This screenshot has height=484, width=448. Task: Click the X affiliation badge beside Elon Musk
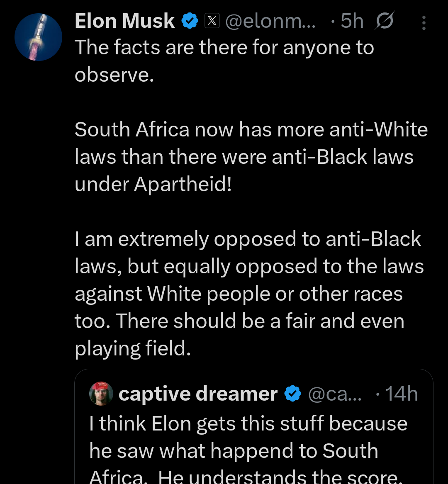212,20
